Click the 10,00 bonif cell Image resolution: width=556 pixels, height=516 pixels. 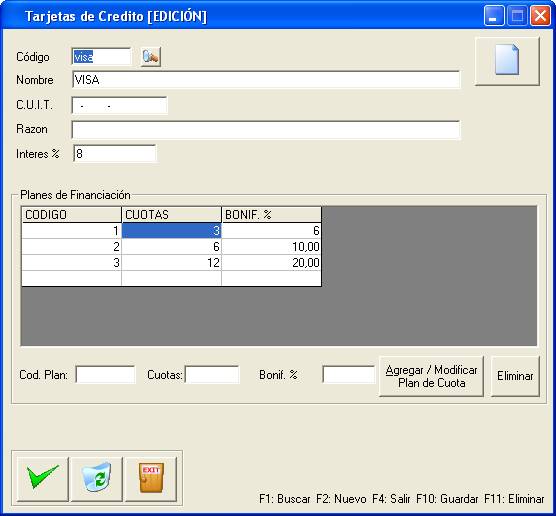[x=272, y=247]
